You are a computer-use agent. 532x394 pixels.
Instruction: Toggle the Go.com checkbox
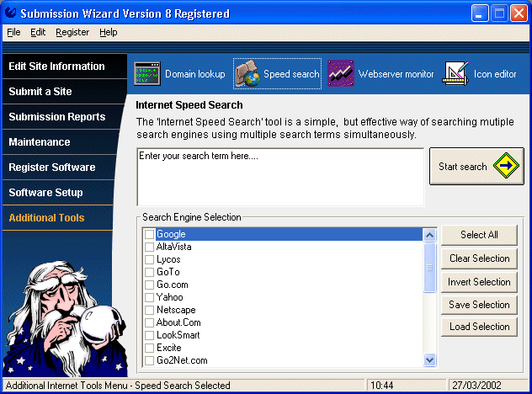click(149, 285)
